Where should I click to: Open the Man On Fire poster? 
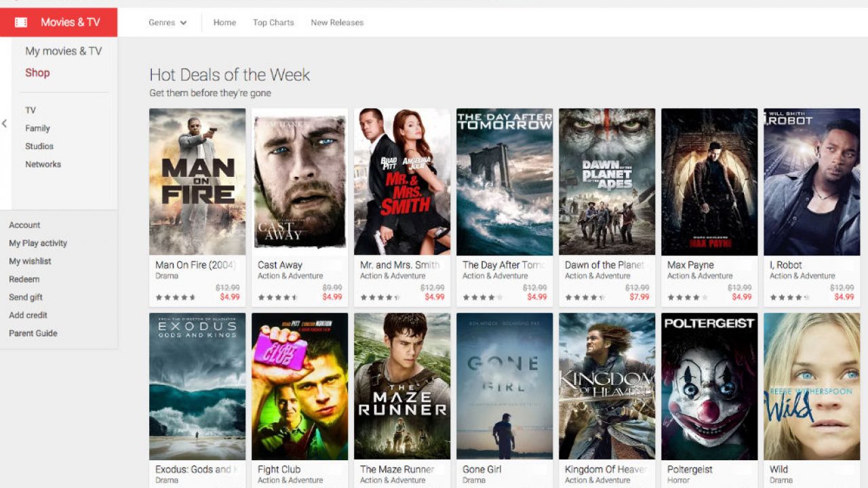[197, 182]
